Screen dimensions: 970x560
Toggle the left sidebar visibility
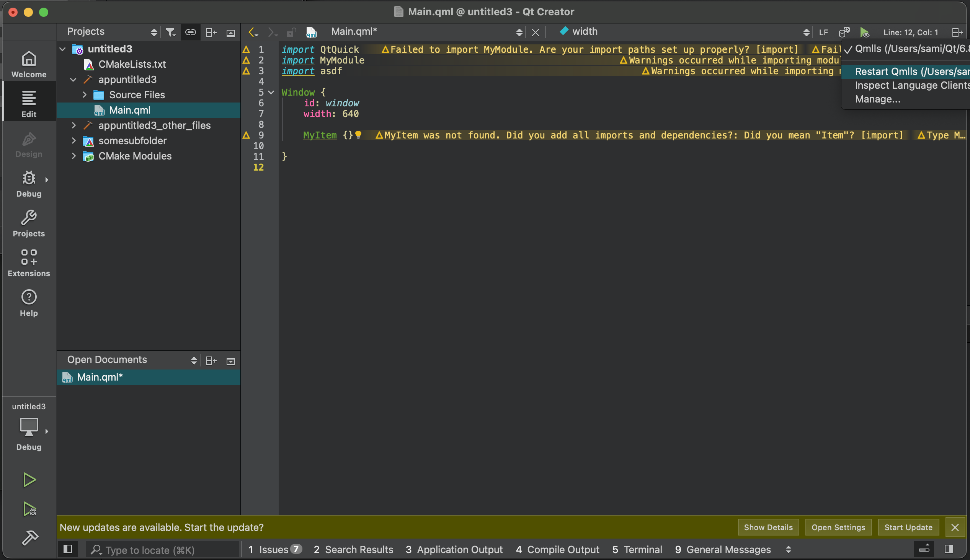pyautogui.click(x=68, y=549)
